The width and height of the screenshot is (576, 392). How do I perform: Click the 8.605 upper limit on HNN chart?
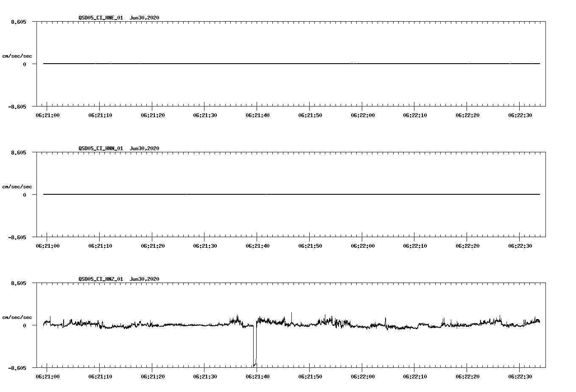(x=19, y=153)
